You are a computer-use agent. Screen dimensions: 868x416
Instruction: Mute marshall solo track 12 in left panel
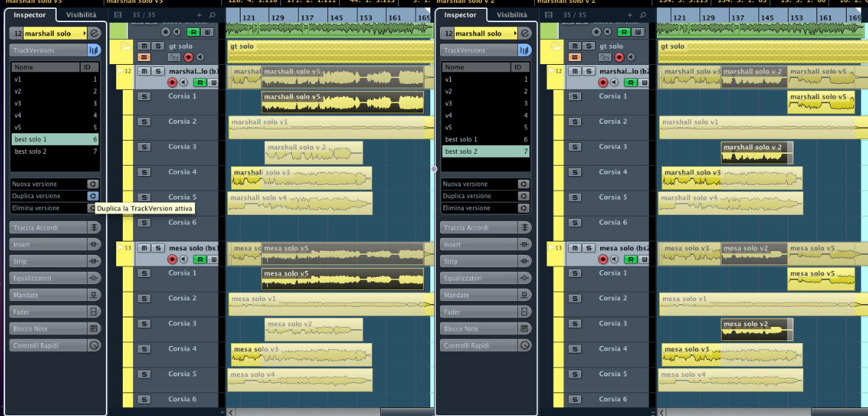tap(143, 71)
